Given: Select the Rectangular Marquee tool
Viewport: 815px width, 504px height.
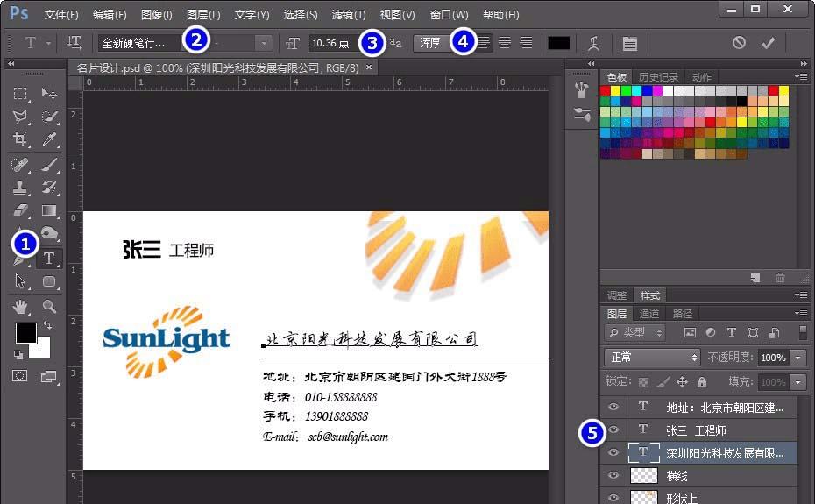Looking at the screenshot, I should (20, 93).
